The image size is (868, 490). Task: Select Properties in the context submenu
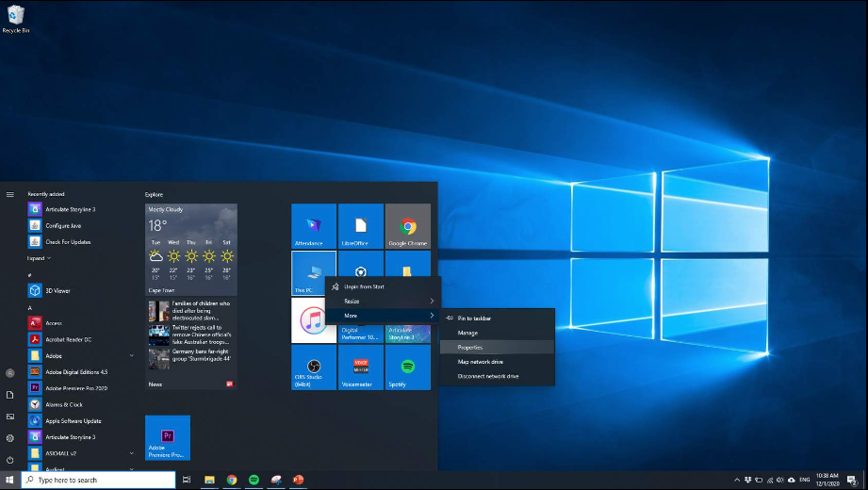click(x=470, y=348)
